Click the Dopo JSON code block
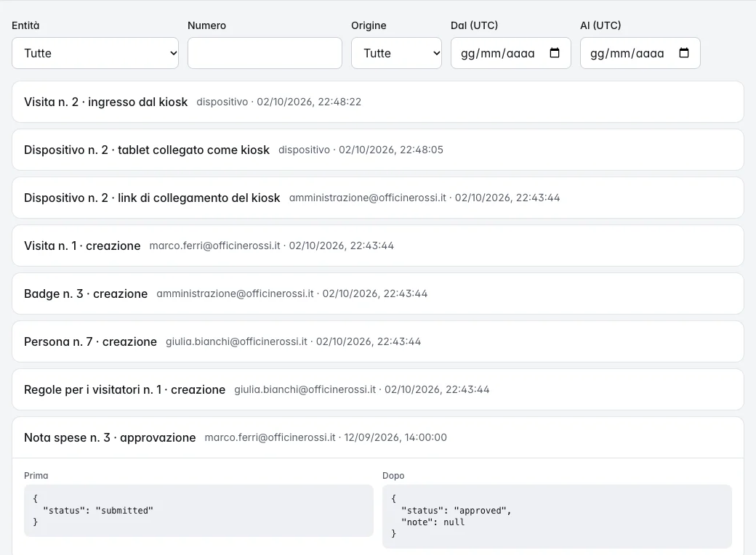The height and width of the screenshot is (555, 756). (557, 516)
